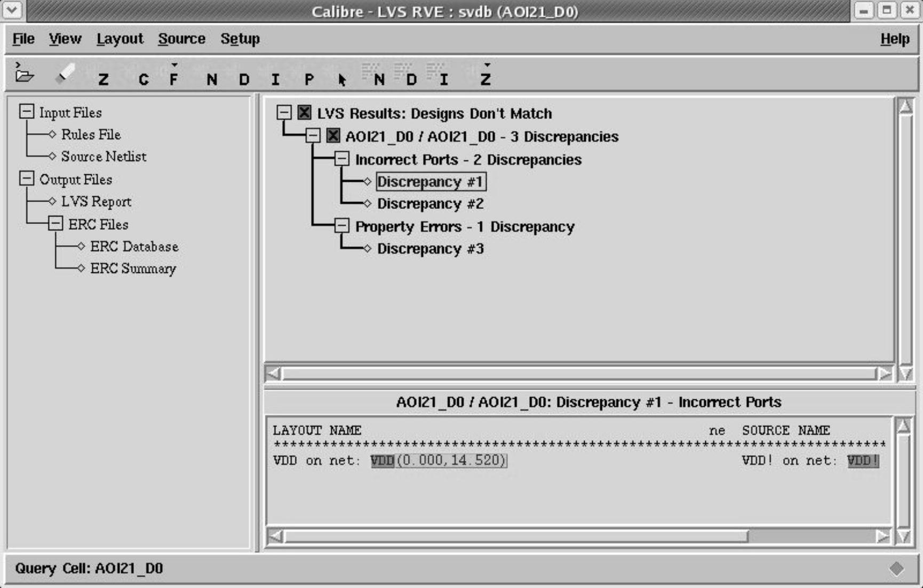Open the Rules File entry
The height and width of the screenshot is (588, 923).
91,134
